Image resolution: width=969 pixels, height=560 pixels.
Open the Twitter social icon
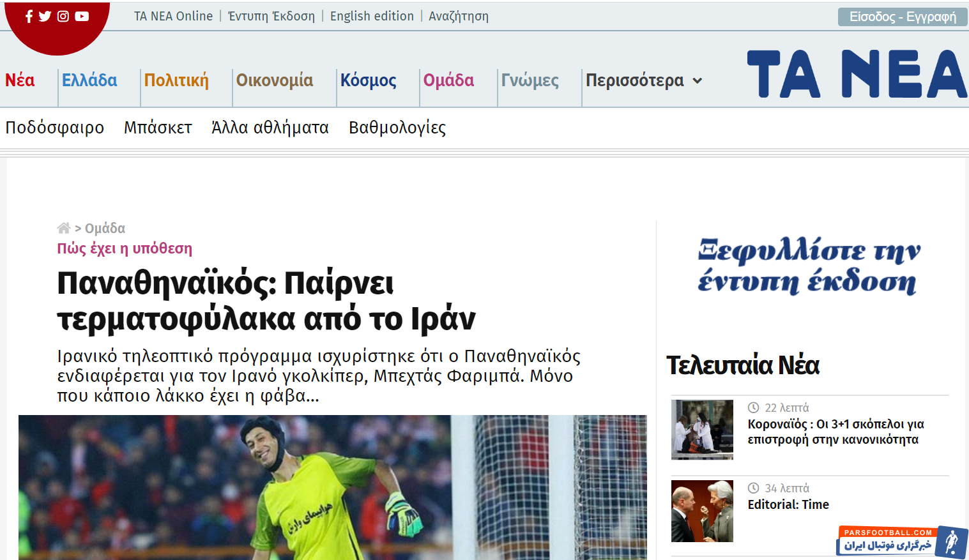(x=45, y=17)
